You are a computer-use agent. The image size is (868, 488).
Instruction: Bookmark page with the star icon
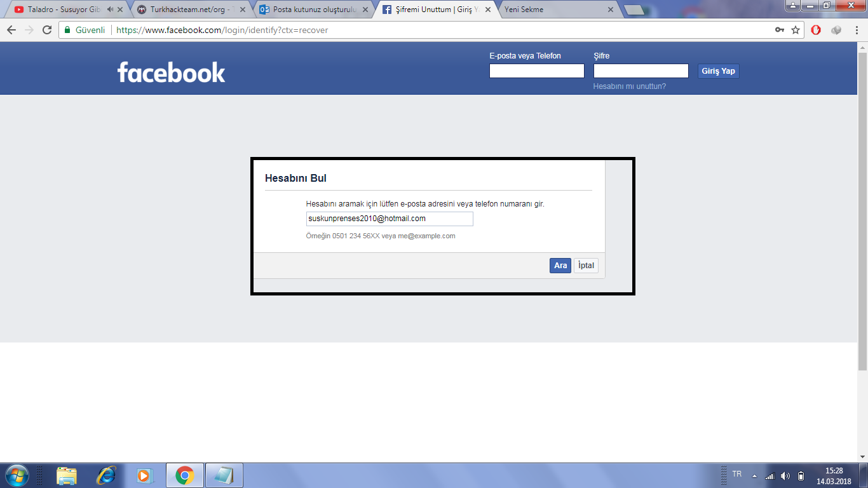796,30
